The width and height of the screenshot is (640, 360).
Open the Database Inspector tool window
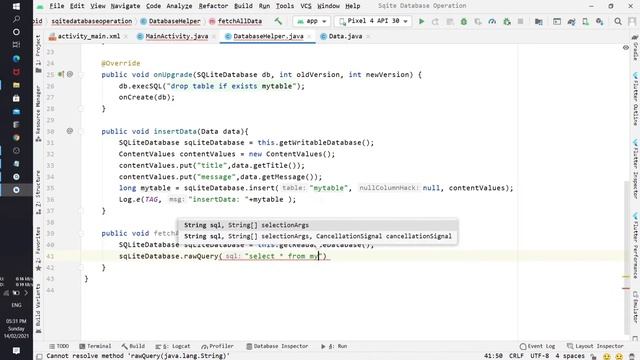pyautogui.click(x=278, y=346)
